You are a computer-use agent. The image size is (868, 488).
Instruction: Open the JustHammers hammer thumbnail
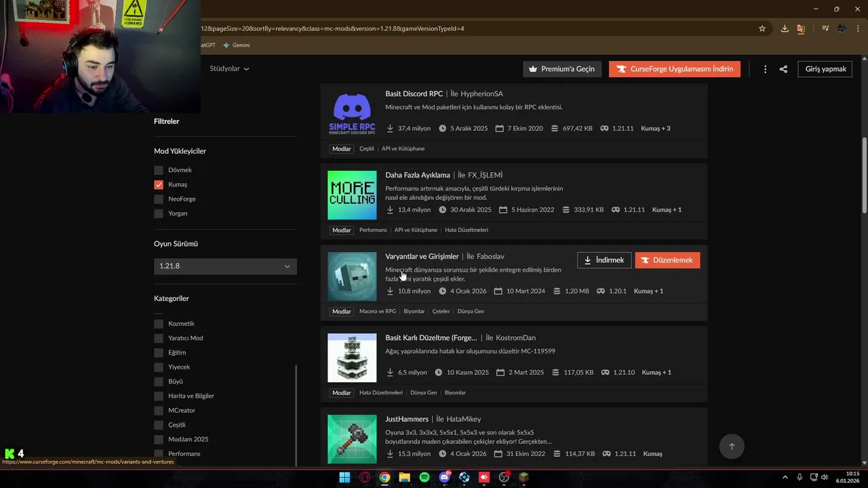[x=352, y=439]
